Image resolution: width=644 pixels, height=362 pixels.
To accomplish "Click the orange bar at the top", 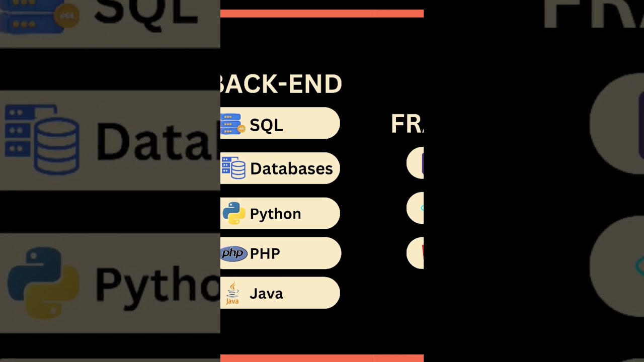I will [322, 14].
